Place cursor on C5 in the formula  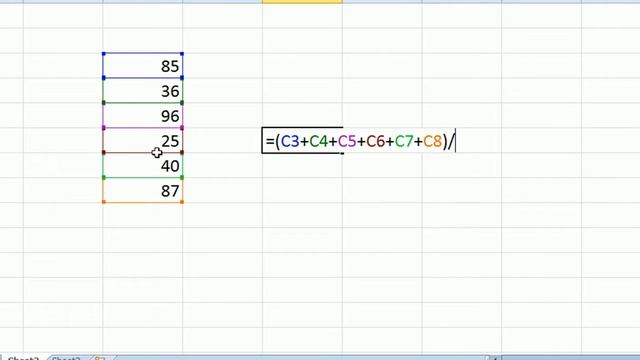(347, 141)
